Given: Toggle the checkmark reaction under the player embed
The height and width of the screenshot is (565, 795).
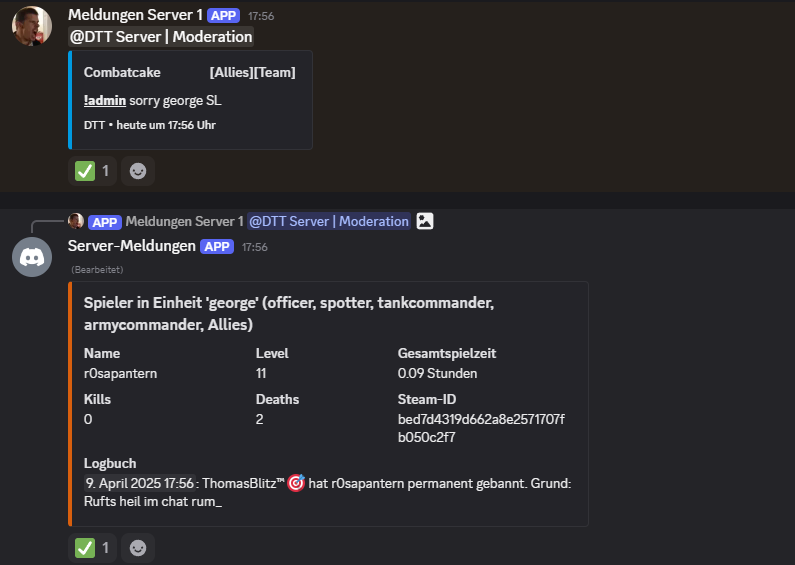Looking at the screenshot, I should [93, 548].
